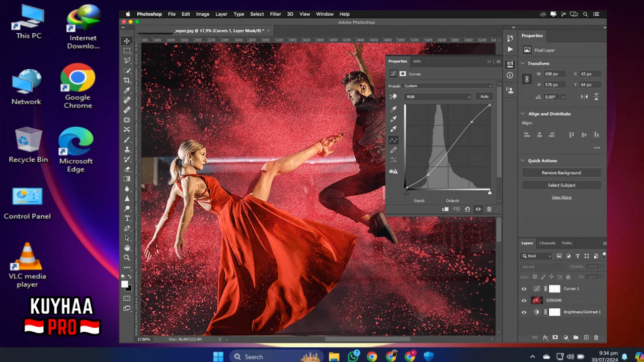Show more align options ellipsis

[597, 148]
